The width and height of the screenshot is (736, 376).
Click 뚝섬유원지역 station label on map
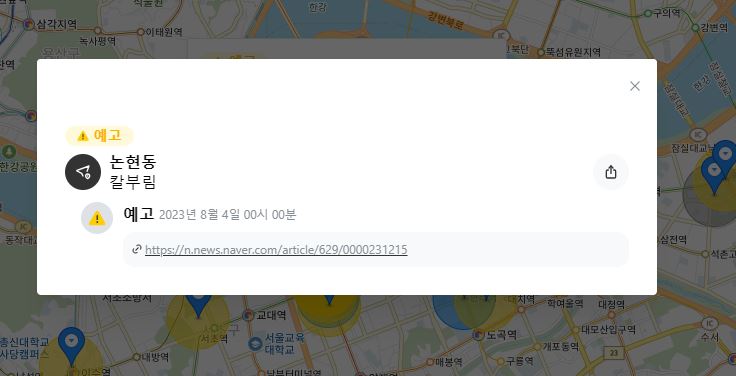pos(573,52)
